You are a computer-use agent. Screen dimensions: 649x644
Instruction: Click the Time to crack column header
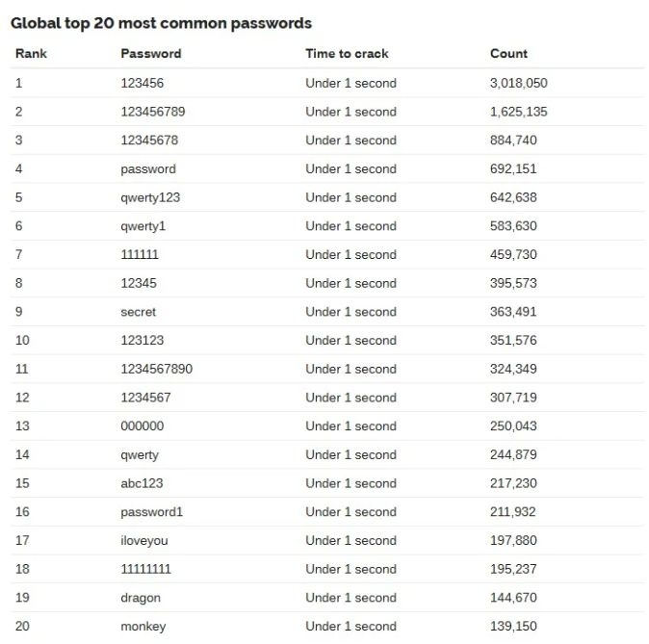(x=347, y=53)
